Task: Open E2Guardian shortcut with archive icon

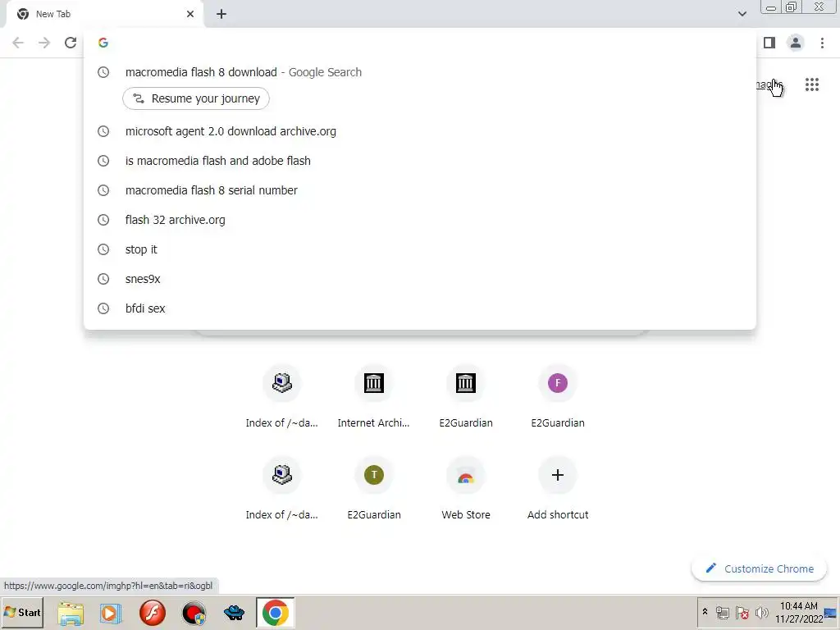Action: click(466, 396)
